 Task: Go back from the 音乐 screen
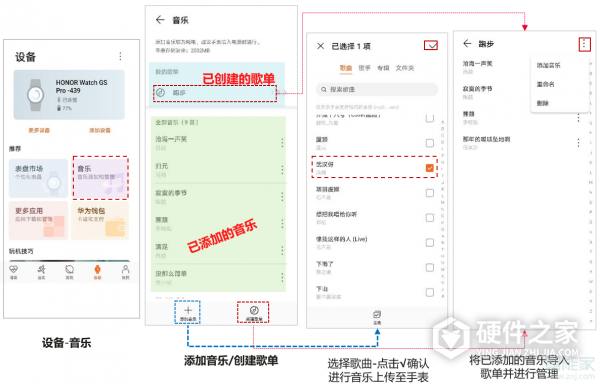(160, 20)
